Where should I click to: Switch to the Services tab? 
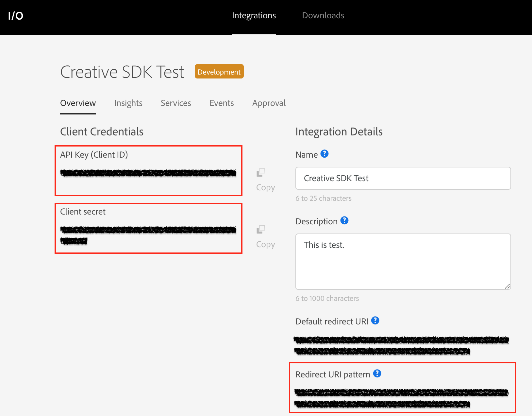pos(176,103)
